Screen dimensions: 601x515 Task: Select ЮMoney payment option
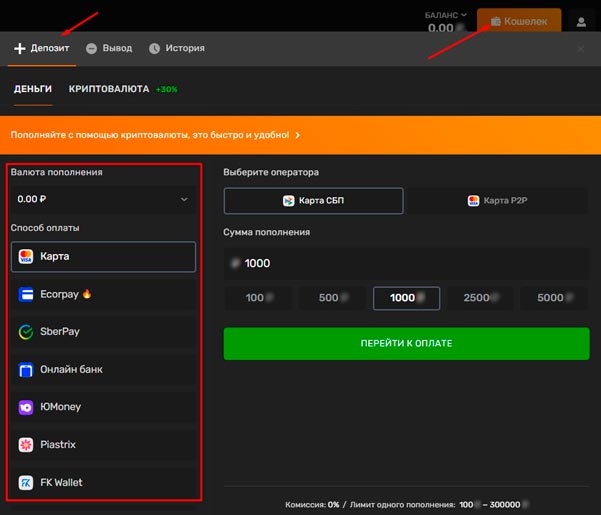103,407
